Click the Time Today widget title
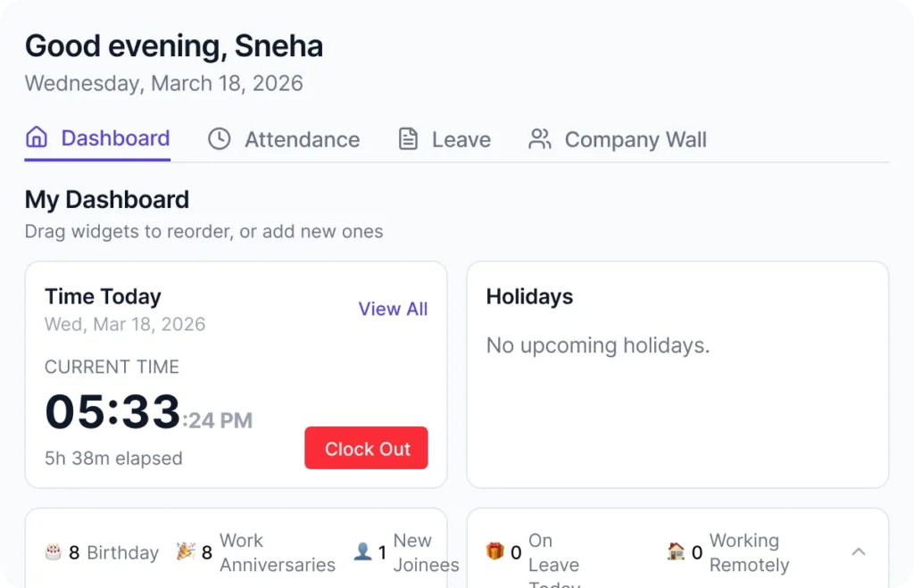 tap(103, 296)
